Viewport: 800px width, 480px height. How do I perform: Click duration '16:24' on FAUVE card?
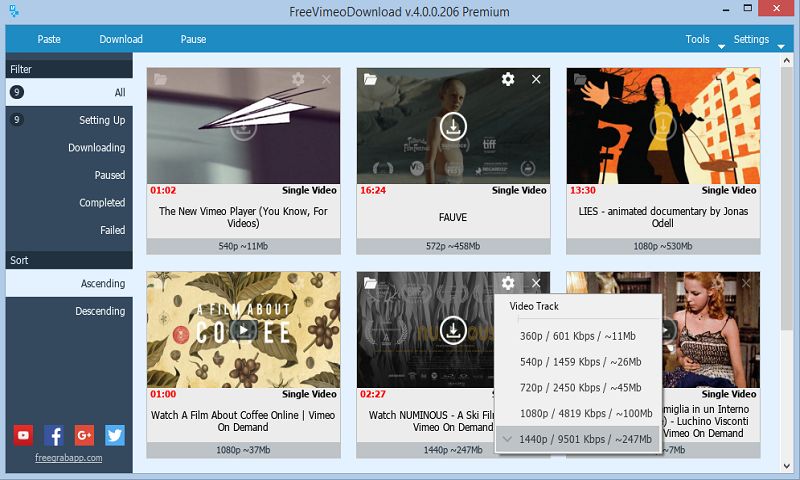pyautogui.click(x=373, y=190)
